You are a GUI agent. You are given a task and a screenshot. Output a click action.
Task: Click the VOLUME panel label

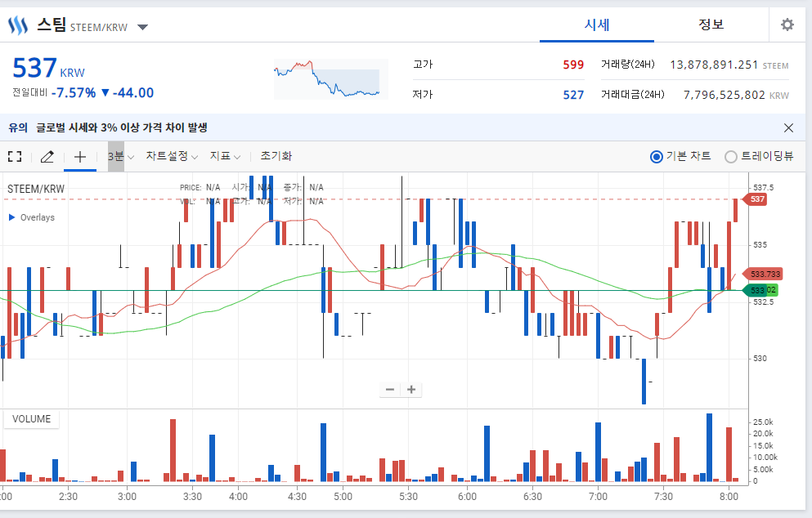point(32,418)
